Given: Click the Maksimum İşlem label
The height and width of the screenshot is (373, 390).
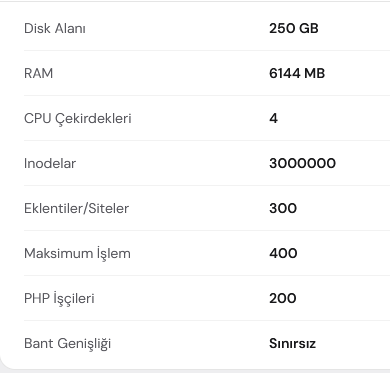Looking at the screenshot, I should 77,253.
